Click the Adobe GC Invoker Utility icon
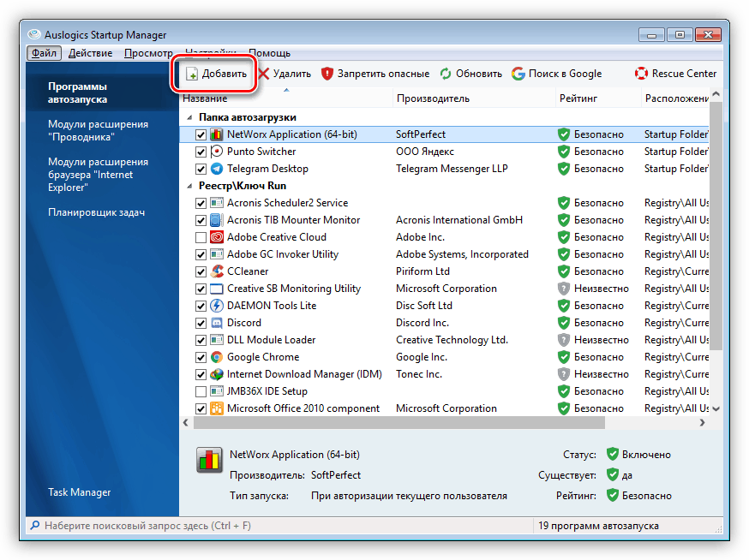Viewport: 749px width, 560px height. [x=217, y=254]
